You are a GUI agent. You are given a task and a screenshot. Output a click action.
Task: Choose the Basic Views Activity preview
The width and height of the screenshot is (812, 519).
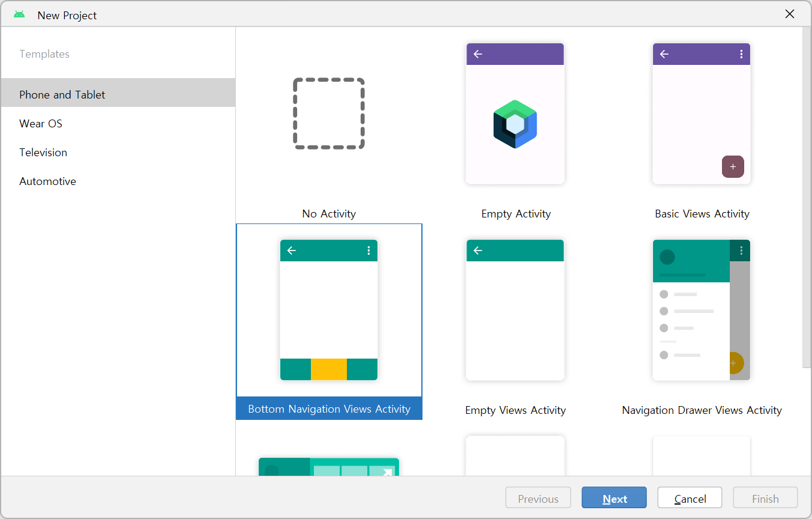[x=702, y=114]
